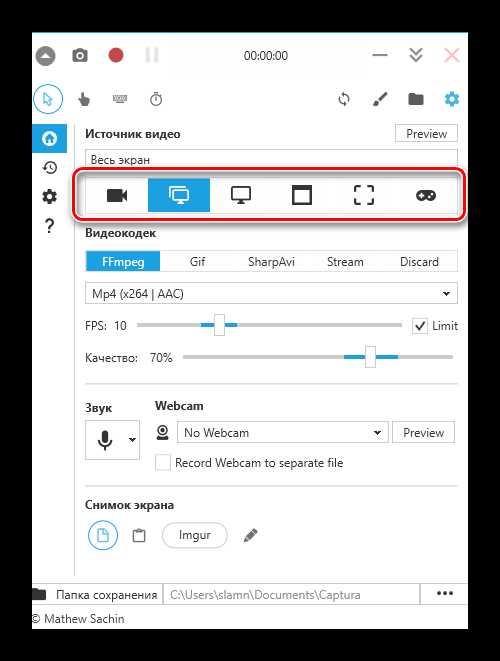The image size is (500, 661).
Task: Select the game capture gamepad icon
Action: 426,195
